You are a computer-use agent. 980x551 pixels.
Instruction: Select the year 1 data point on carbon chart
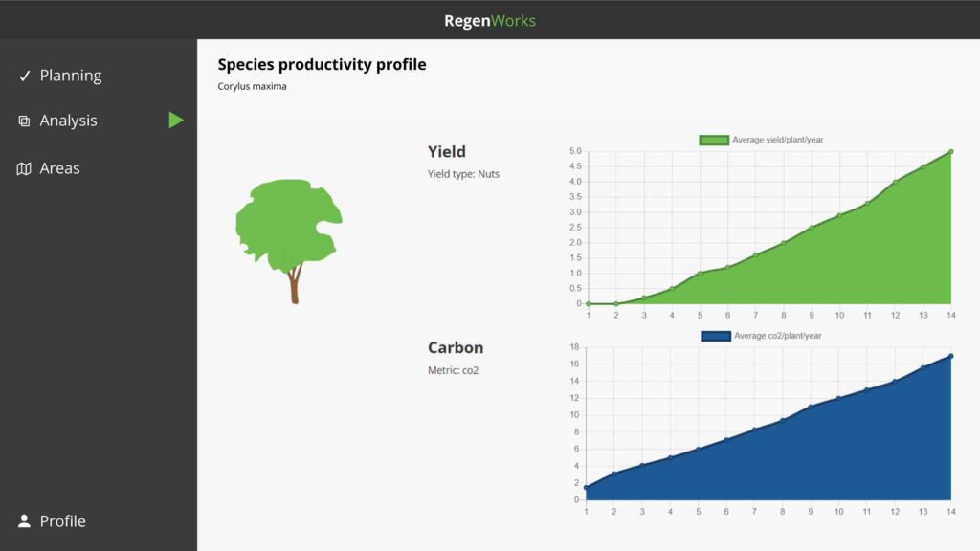(x=586, y=487)
